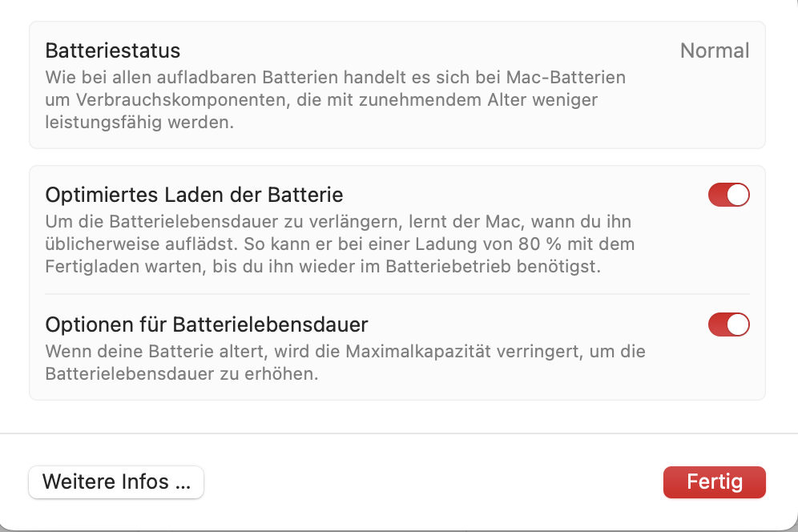798x532 pixels.
Task: Click the Batteriestatus heading
Action: [113, 50]
